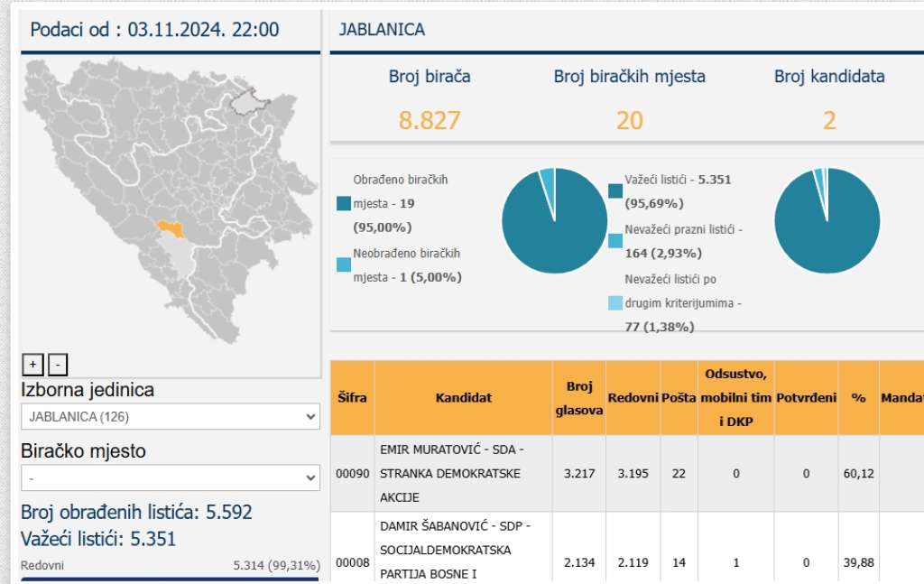This screenshot has width=924, height=584.
Task: Open the Biračko mjesto dropdown
Action: (x=171, y=477)
